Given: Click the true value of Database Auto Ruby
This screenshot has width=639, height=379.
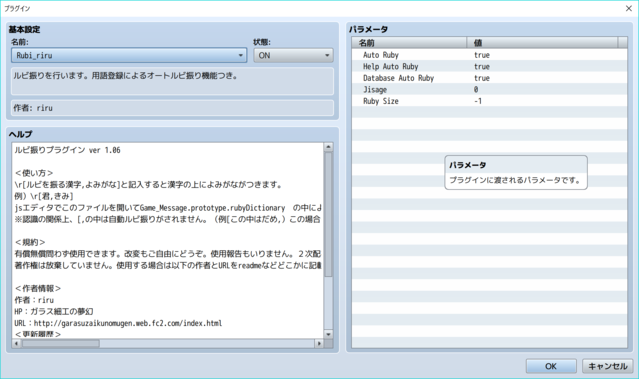Looking at the screenshot, I should point(482,78).
